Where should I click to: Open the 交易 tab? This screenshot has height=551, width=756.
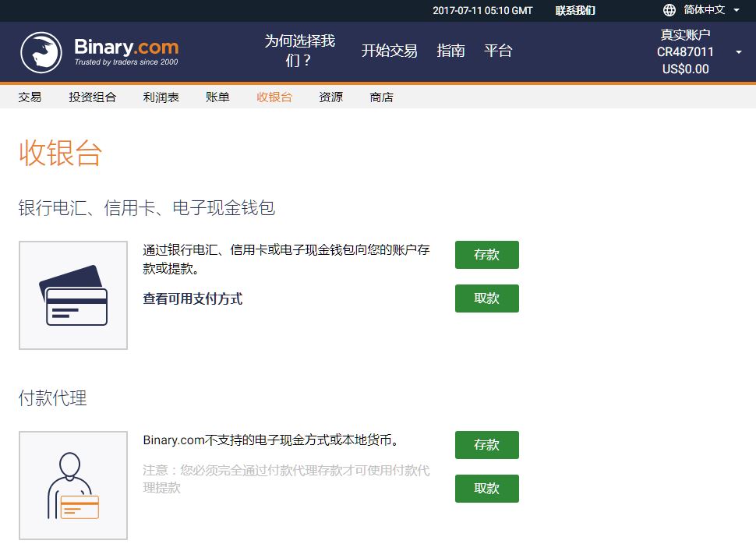pyautogui.click(x=30, y=97)
